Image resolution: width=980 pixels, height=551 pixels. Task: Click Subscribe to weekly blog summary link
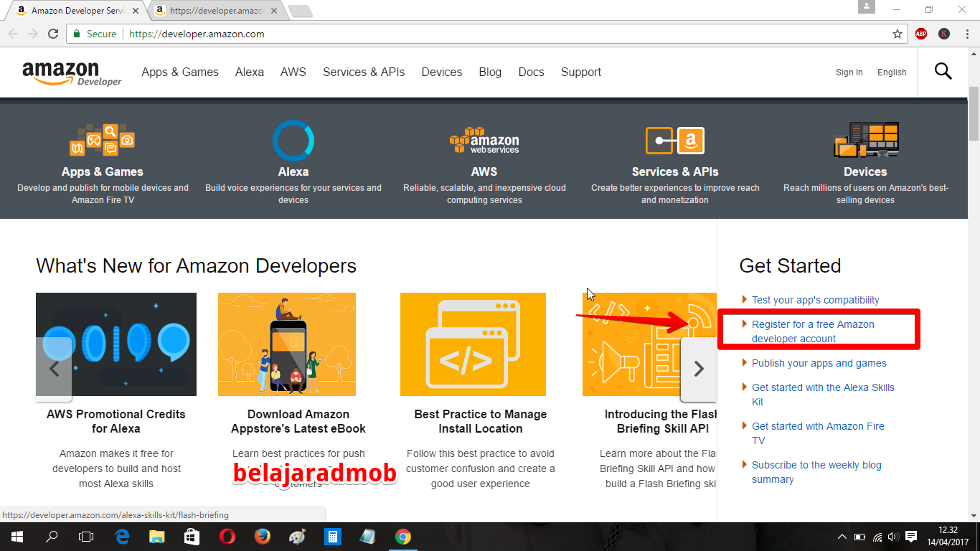click(x=816, y=472)
